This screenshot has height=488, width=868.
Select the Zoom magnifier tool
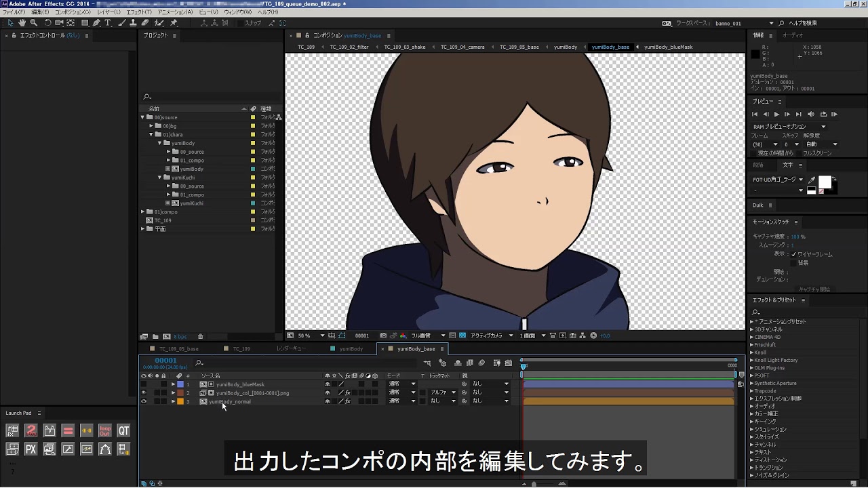click(x=34, y=23)
